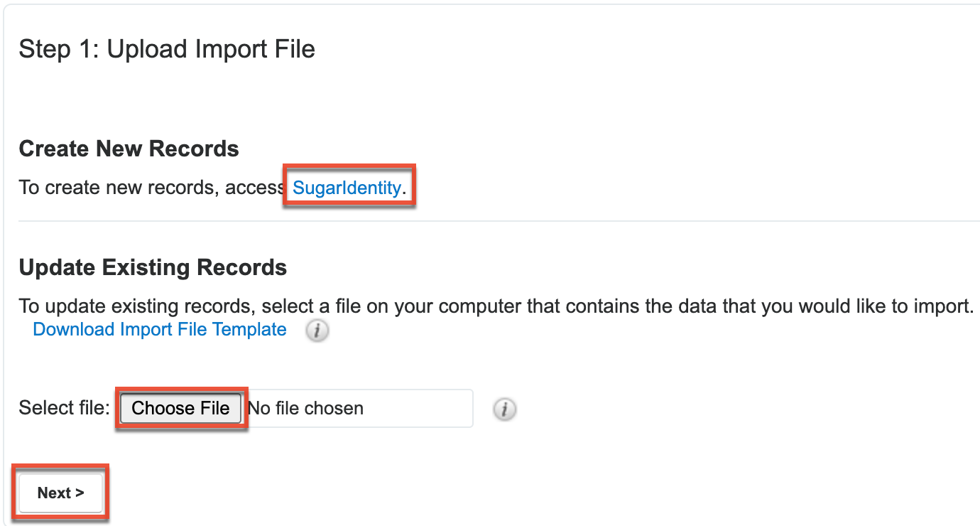
Task: Open file browser using Choose File
Action: coord(180,408)
